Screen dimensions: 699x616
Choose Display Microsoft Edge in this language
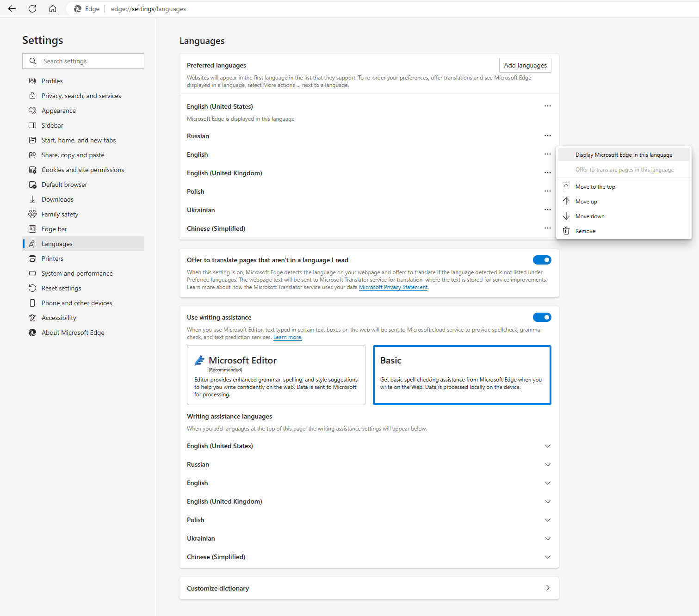coord(624,155)
